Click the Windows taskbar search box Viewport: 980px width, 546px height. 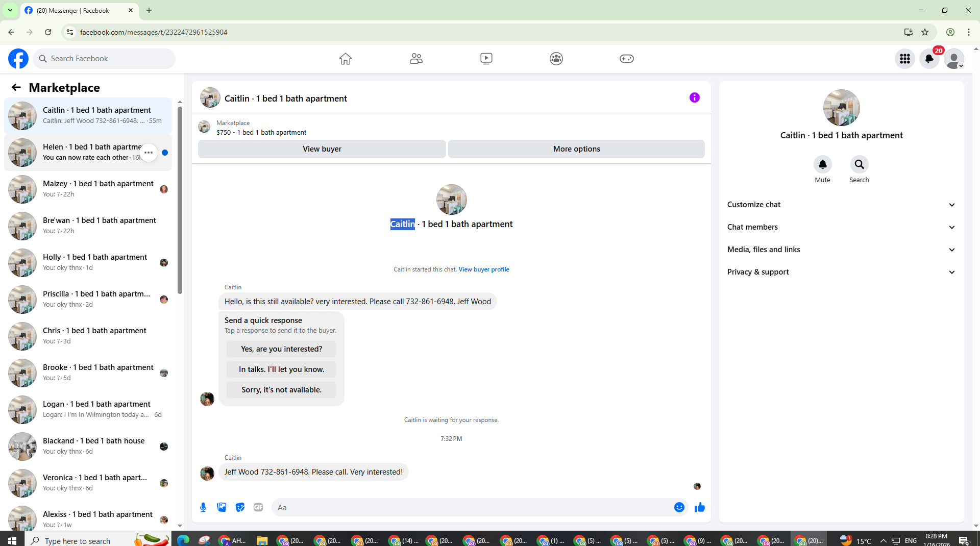[x=97, y=540]
